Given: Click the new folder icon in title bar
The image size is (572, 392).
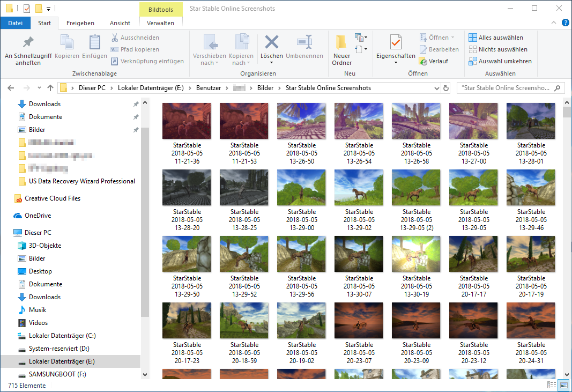Looking at the screenshot, I should pos(38,9).
